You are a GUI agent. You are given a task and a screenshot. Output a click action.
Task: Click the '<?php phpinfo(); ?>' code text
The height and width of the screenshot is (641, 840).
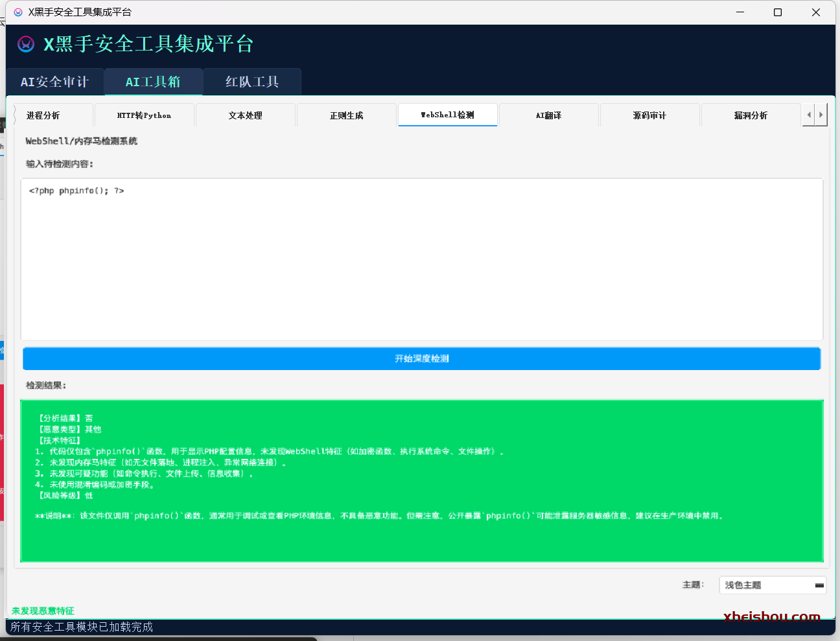[76, 191]
